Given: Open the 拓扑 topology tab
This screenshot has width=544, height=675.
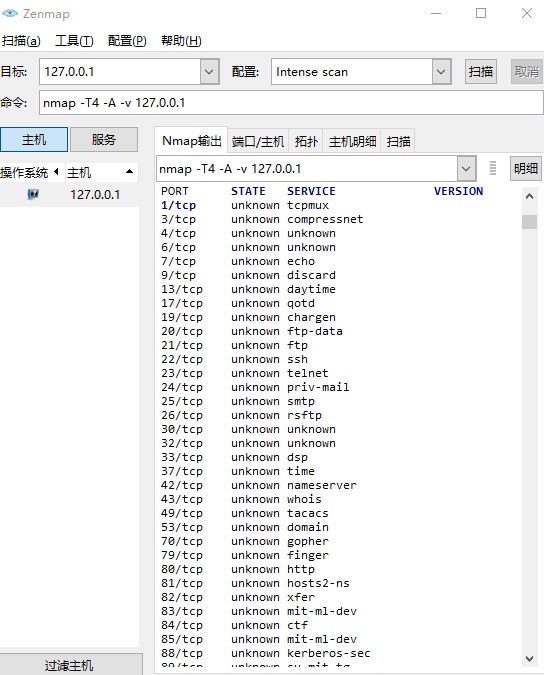Looking at the screenshot, I should click(306, 141).
